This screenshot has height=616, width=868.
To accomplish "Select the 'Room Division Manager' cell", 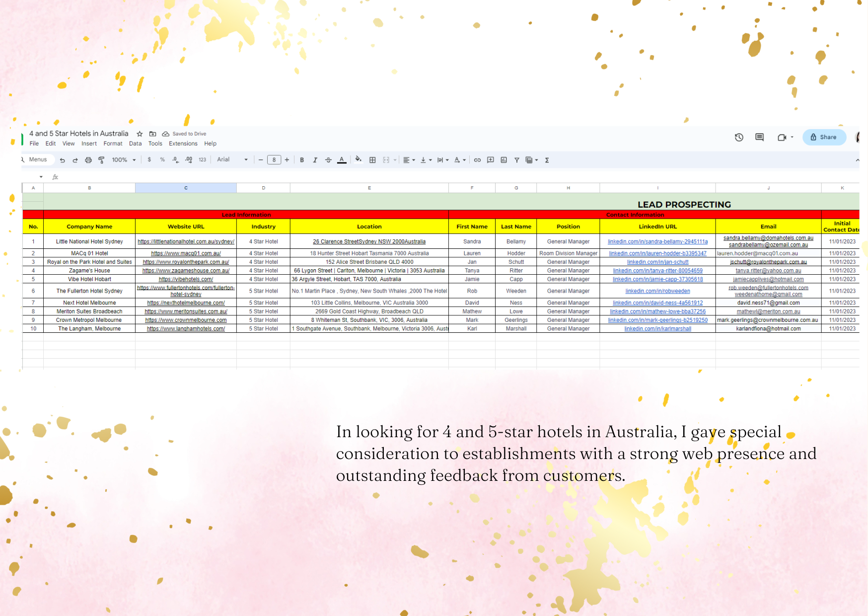I will click(568, 253).
